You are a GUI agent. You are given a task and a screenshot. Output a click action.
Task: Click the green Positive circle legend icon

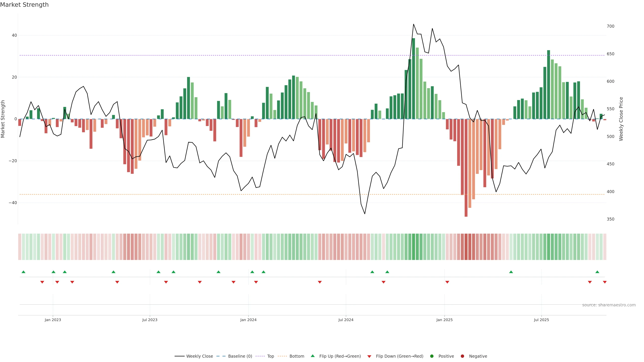tap(432, 356)
